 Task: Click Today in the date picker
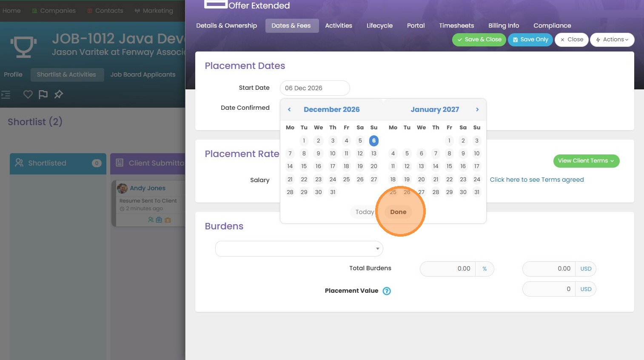click(x=365, y=212)
